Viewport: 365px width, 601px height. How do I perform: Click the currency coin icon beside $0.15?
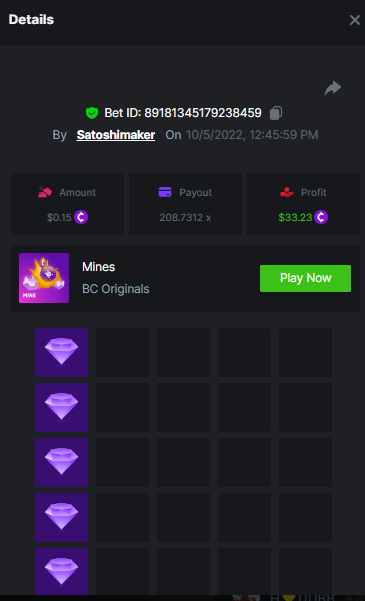click(81, 217)
